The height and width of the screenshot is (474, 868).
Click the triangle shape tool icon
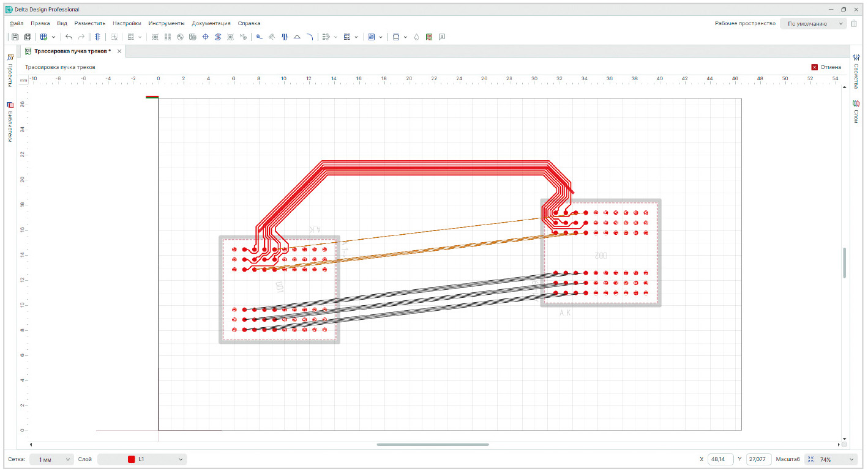pyautogui.click(x=297, y=37)
